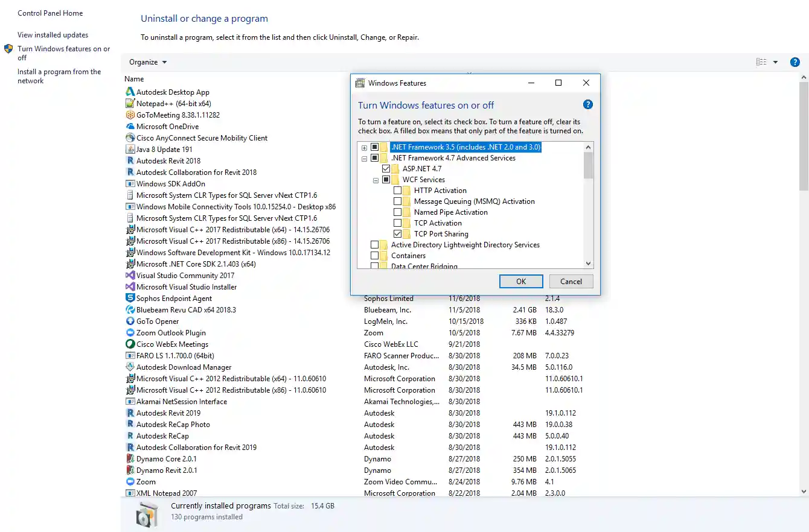
Task: Enable HTTP Activation checkbox
Action: [398, 190]
